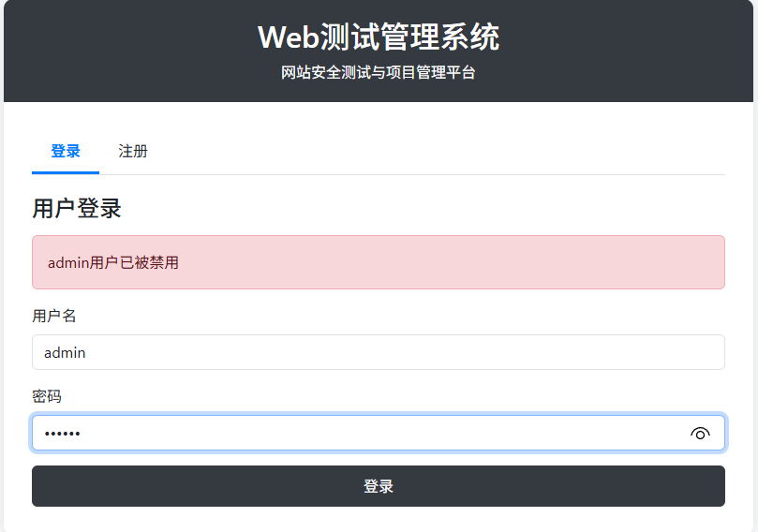The image size is (758, 532).
Task: Click the blue-underlined active login tab
Action: coord(66,152)
